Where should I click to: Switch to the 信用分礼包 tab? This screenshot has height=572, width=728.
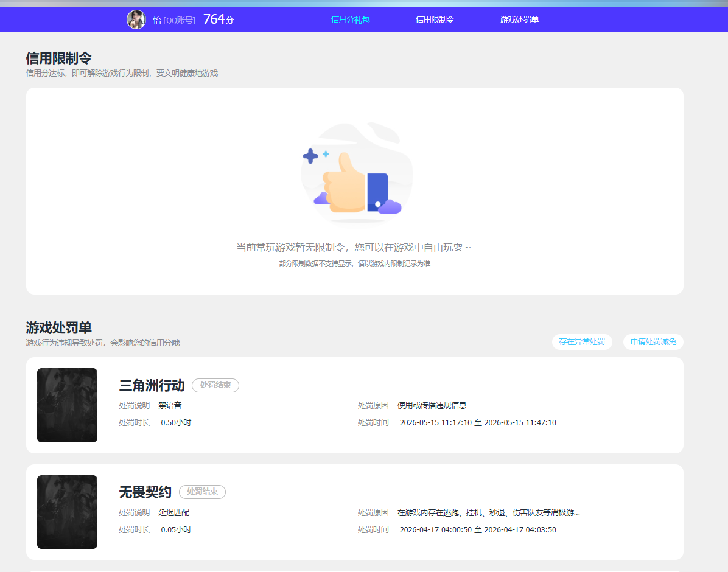350,19
